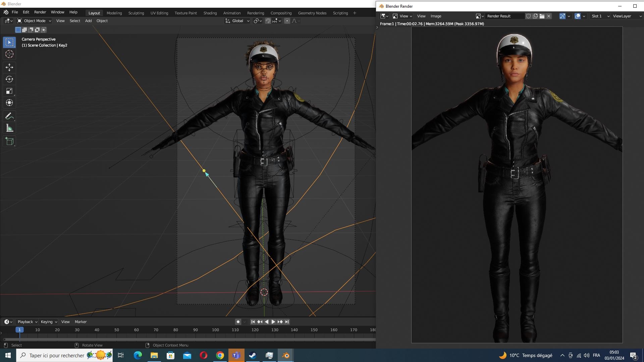644x362 pixels.
Task: Open Keying popover in timeline
Action: click(49, 322)
